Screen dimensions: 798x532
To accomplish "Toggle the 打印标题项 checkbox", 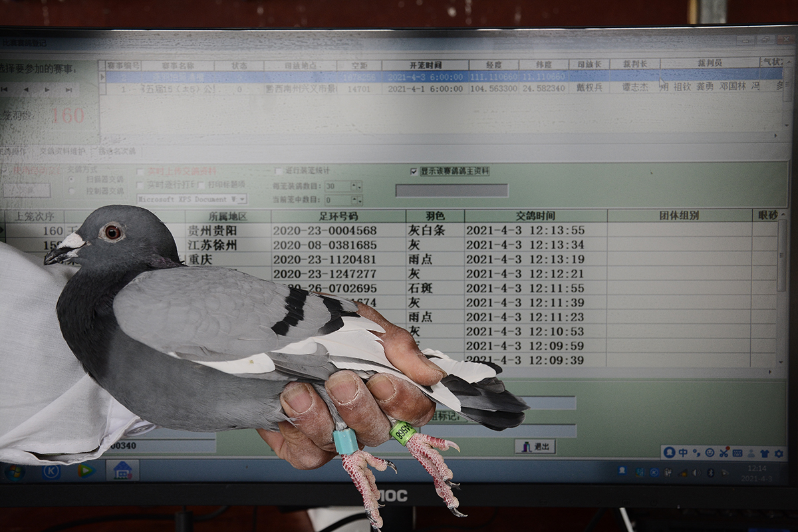I will [201, 184].
